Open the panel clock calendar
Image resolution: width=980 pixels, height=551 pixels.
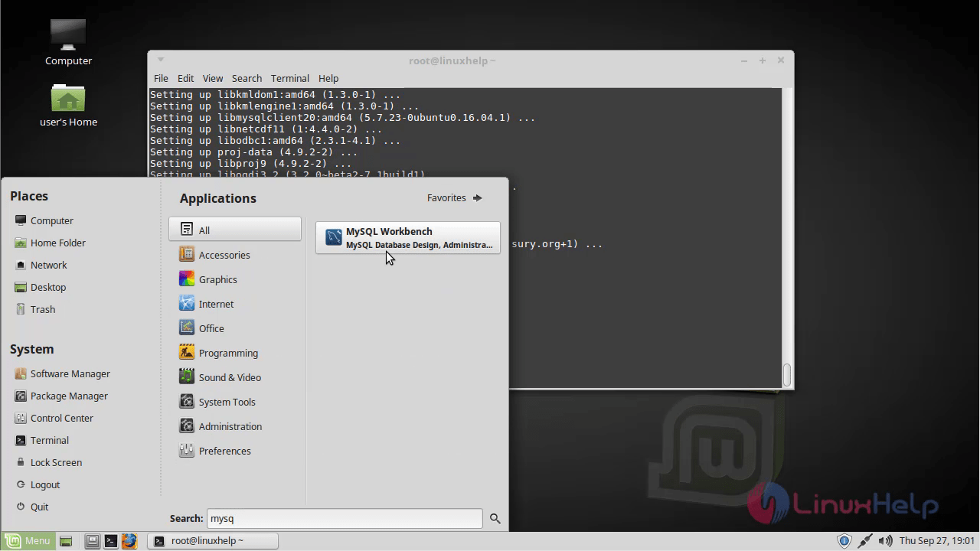(x=937, y=541)
